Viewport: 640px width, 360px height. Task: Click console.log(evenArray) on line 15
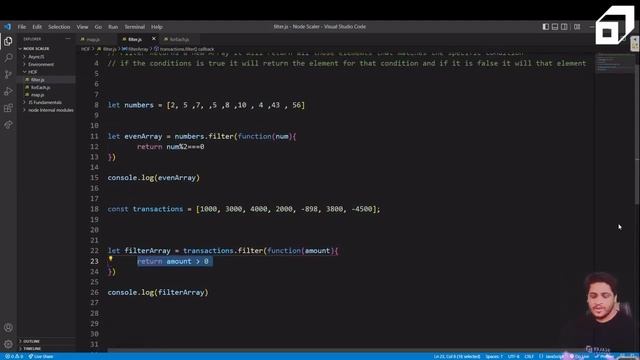153,178
